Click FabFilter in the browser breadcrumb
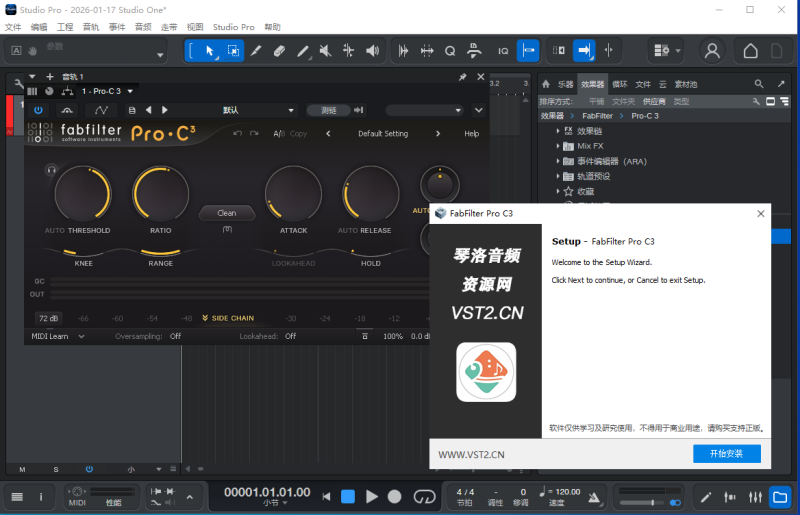 597,116
